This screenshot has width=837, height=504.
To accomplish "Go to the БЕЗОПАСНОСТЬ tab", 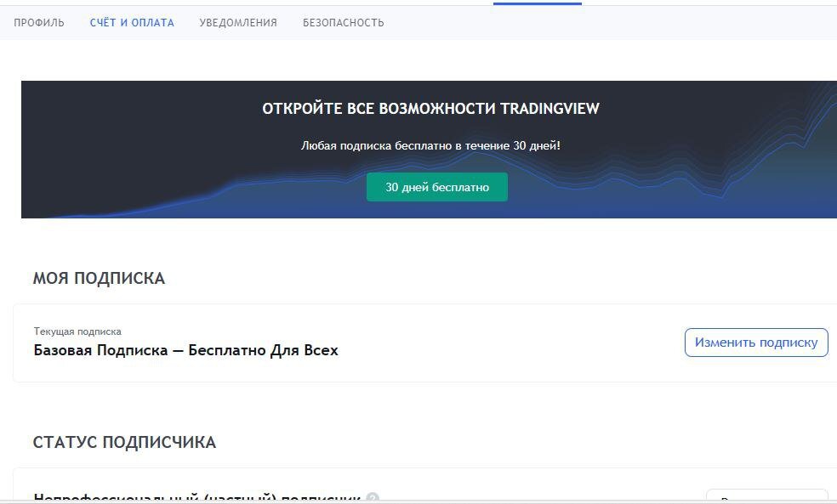I will point(344,22).
